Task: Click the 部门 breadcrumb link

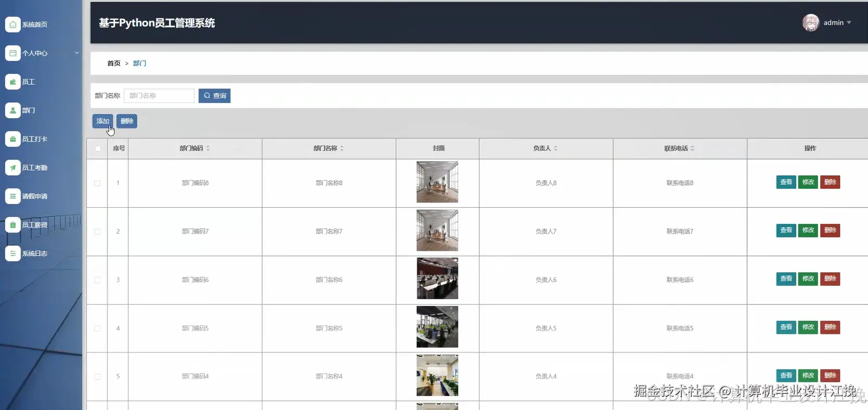Action: click(139, 63)
